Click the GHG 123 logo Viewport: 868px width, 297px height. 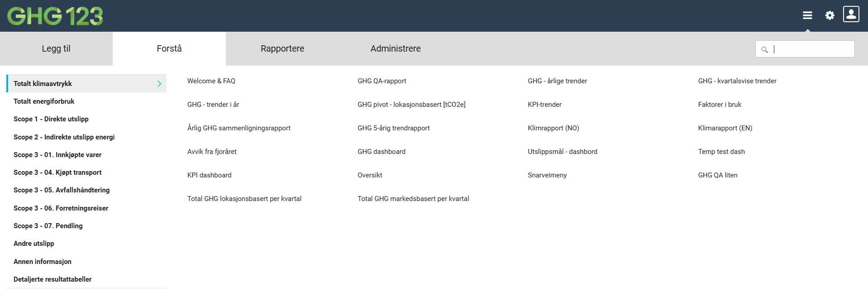point(55,16)
